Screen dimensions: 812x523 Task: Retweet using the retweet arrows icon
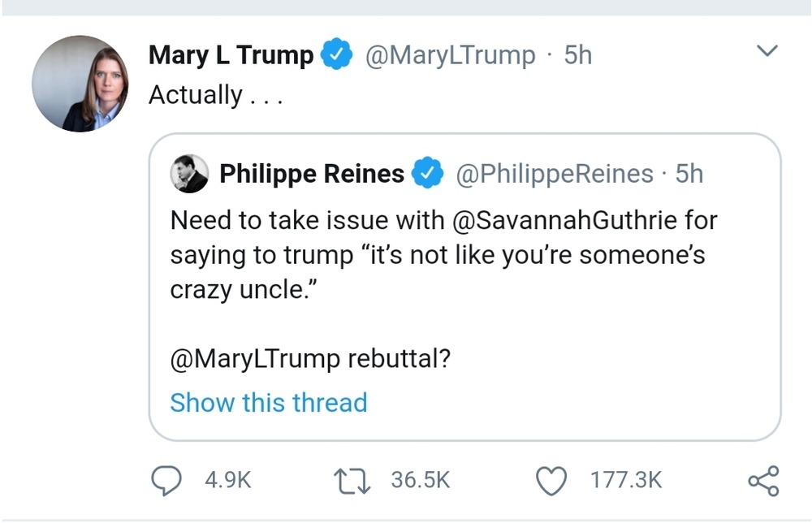pos(352,480)
